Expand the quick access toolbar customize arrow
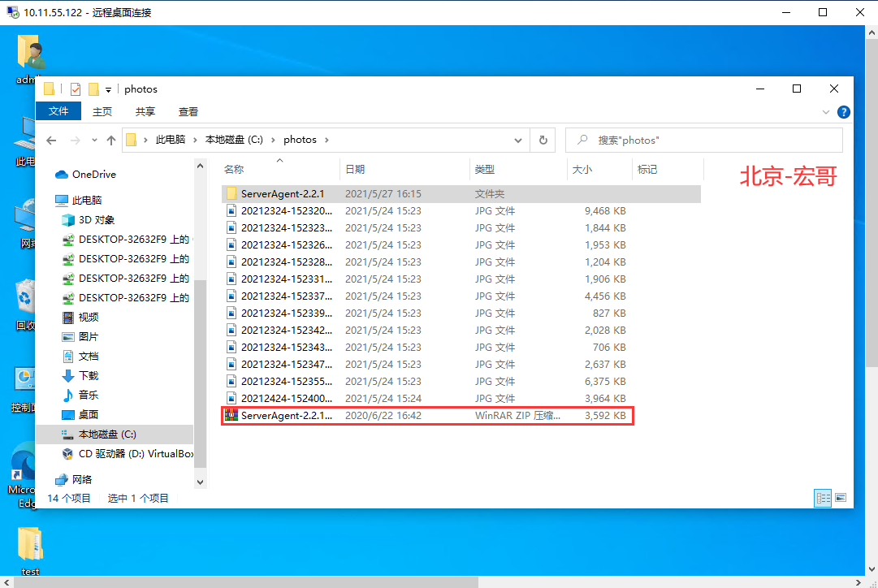The height and width of the screenshot is (588, 878). point(108,89)
